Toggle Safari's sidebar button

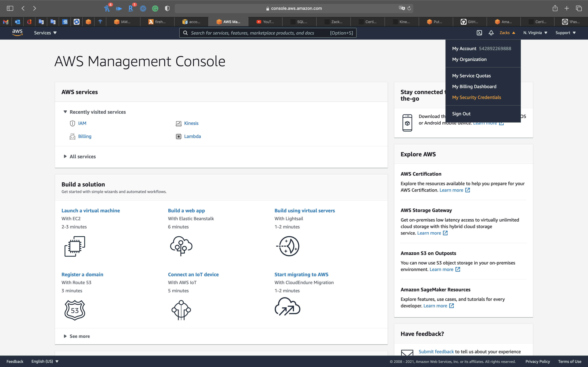pyautogui.click(x=10, y=9)
